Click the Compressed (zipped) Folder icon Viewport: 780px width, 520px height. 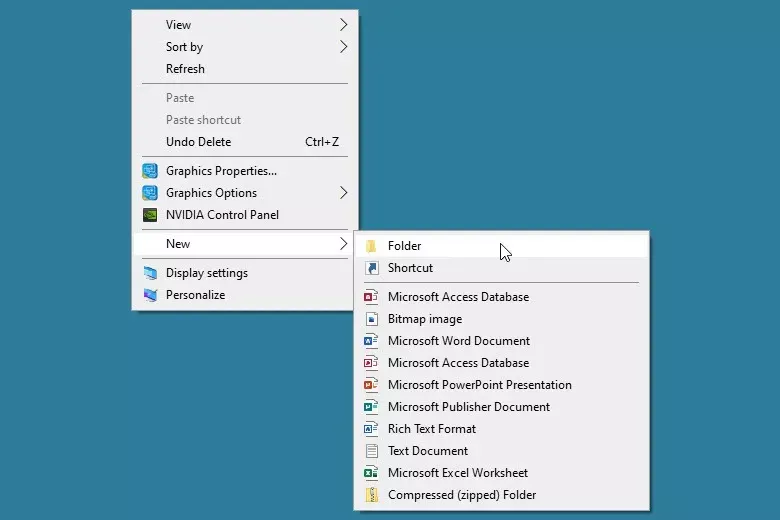point(372,495)
